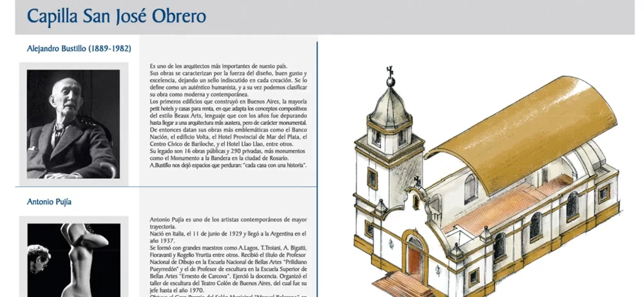This screenshot has width=644, height=297.
Task: Click the man's face in Pujía photo
Action: 38,253
